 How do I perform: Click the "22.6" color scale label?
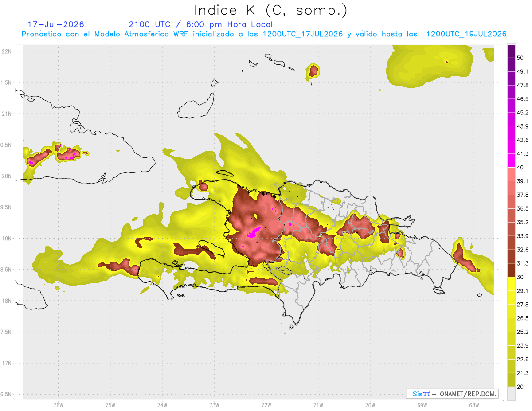[523, 359]
